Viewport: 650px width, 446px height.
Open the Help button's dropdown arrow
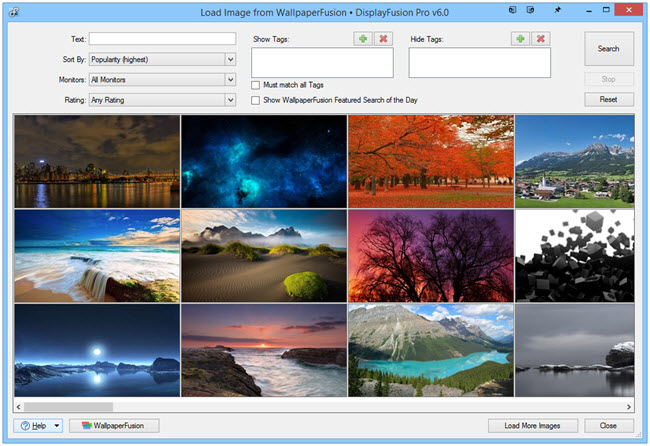pyautogui.click(x=57, y=426)
